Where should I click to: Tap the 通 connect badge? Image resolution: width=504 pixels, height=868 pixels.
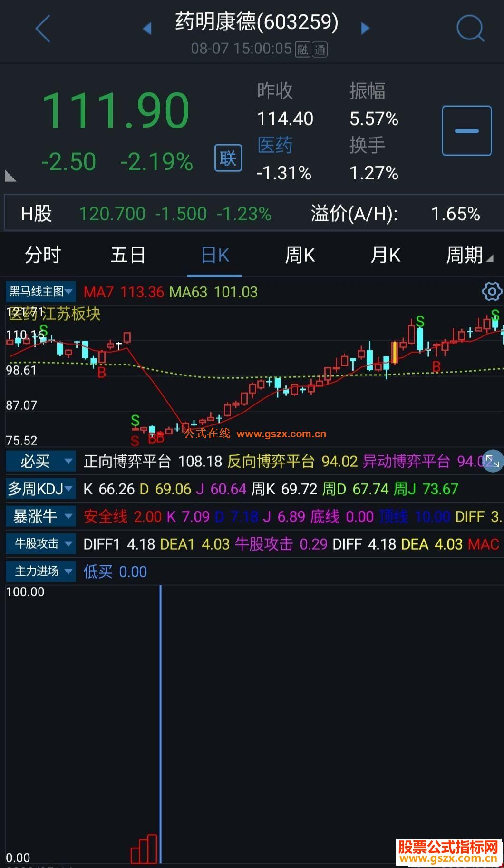[320, 49]
